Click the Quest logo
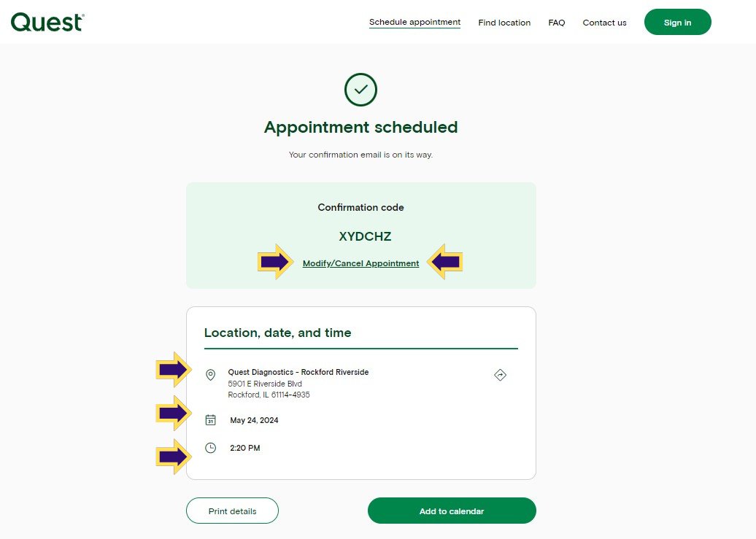The width and height of the screenshot is (756, 539). [x=47, y=22]
